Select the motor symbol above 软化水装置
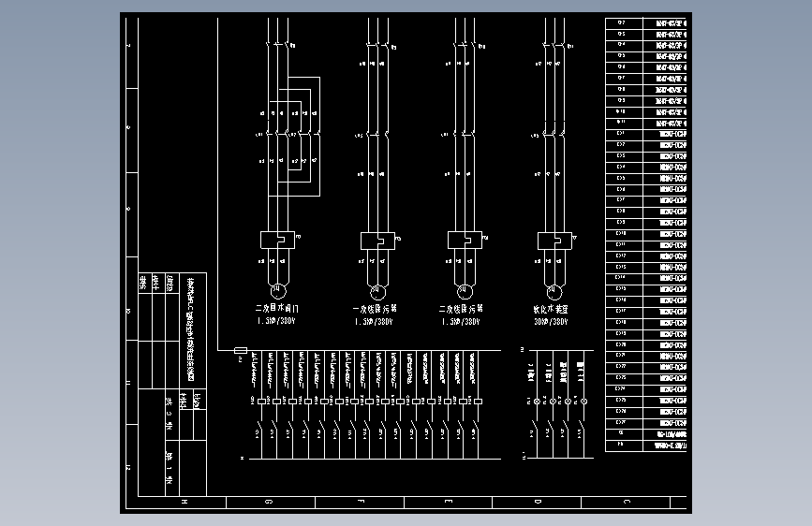 click(554, 292)
